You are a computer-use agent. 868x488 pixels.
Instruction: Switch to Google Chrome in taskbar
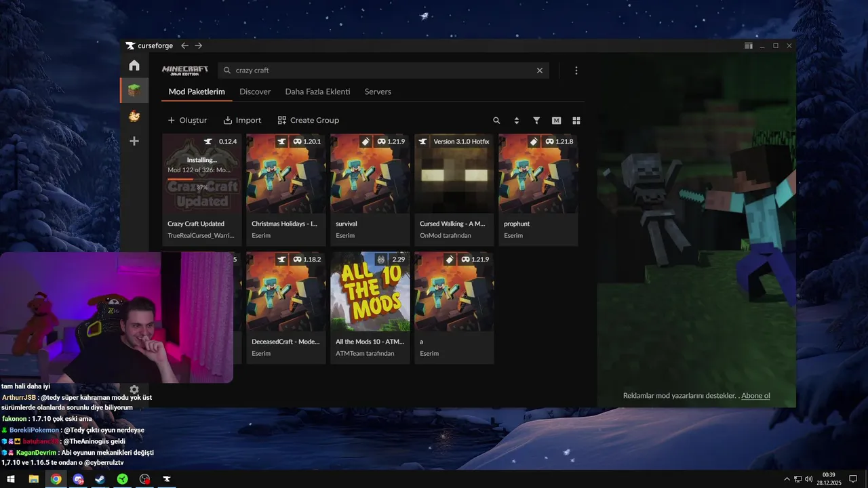[56, 479]
